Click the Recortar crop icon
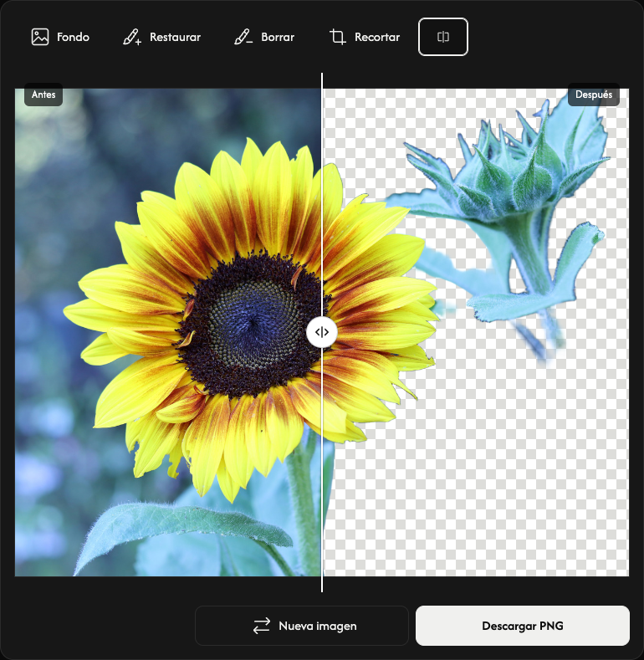This screenshot has height=660, width=644. 338,37
